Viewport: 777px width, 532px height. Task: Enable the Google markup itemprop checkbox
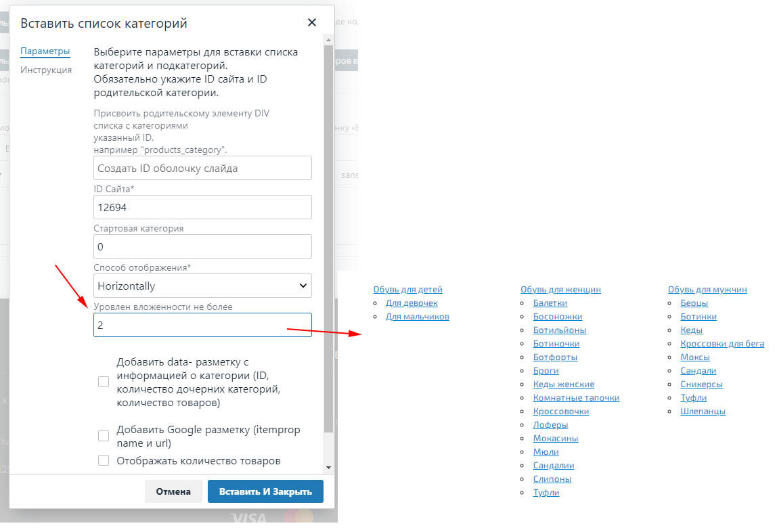coord(104,436)
